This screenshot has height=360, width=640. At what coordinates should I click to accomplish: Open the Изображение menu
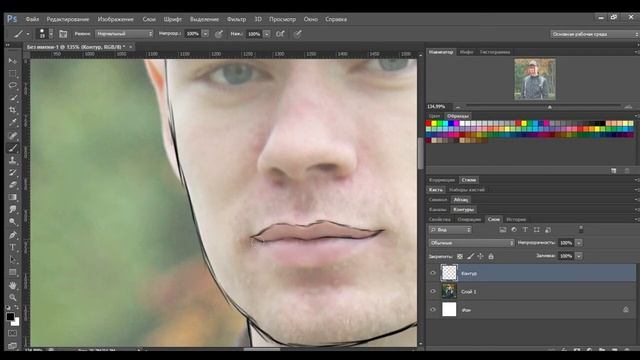116,19
